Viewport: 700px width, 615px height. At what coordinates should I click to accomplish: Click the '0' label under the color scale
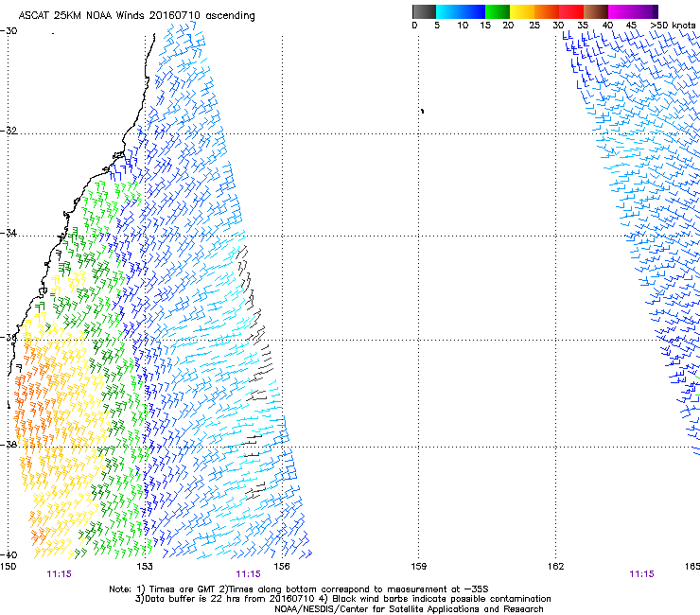coord(414,26)
